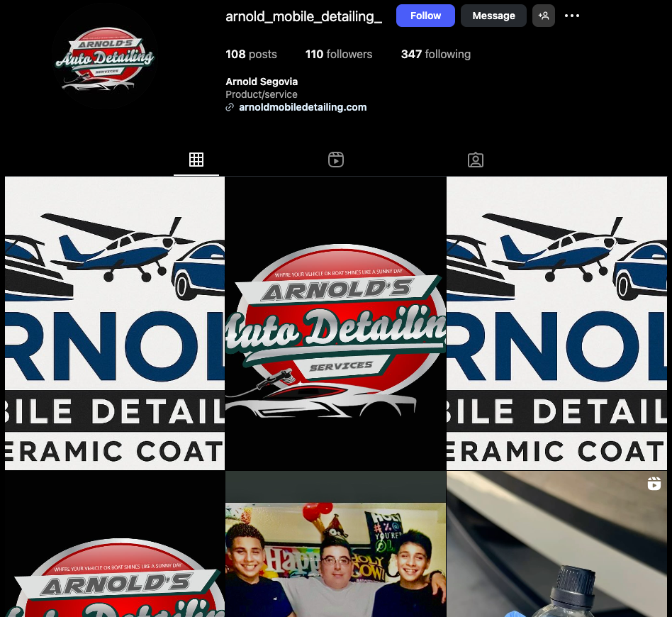Click the reel indicator icon on bottle post
672x617 pixels.
coord(654,484)
